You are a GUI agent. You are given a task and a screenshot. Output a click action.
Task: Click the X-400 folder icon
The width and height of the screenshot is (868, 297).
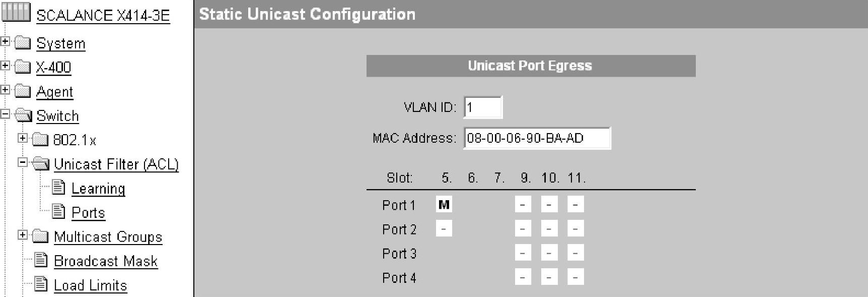pyautogui.click(x=23, y=67)
